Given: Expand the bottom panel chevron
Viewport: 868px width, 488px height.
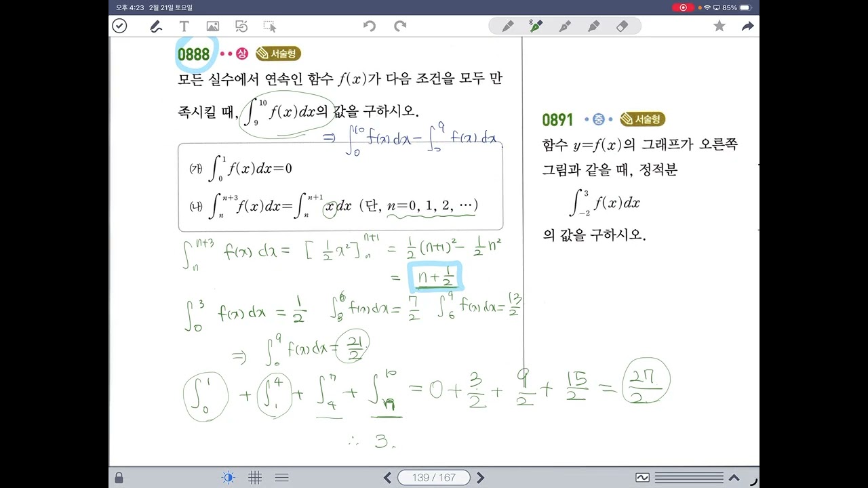Looking at the screenshot, I should (734, 478).
